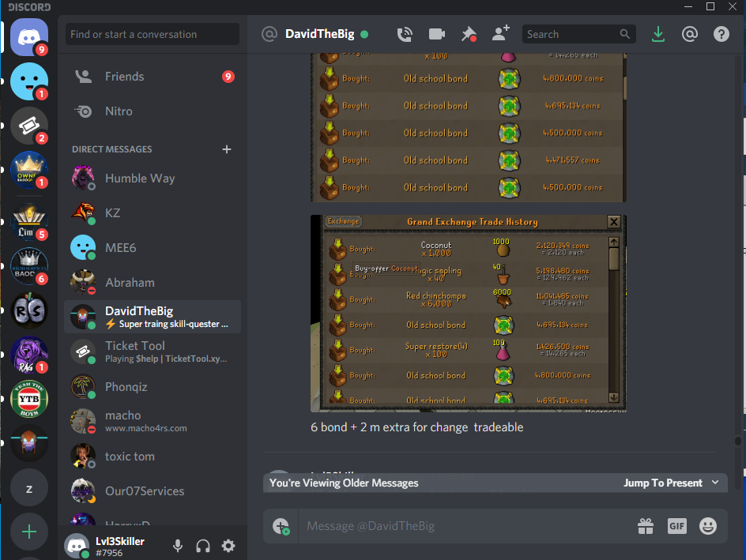
Task: Open user settings gear
Action: pyautogui.click(x=228, y=546)
